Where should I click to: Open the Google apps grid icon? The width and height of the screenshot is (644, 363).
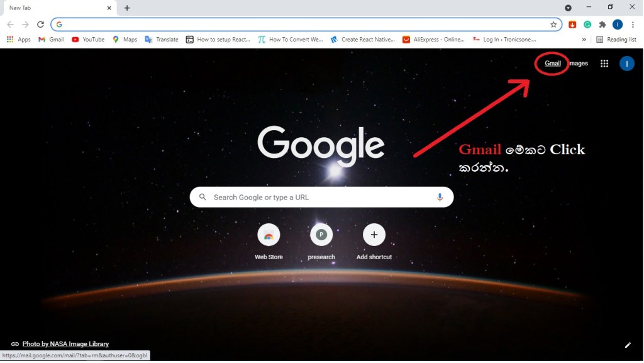pyautogui.click(x=604, y=64)
